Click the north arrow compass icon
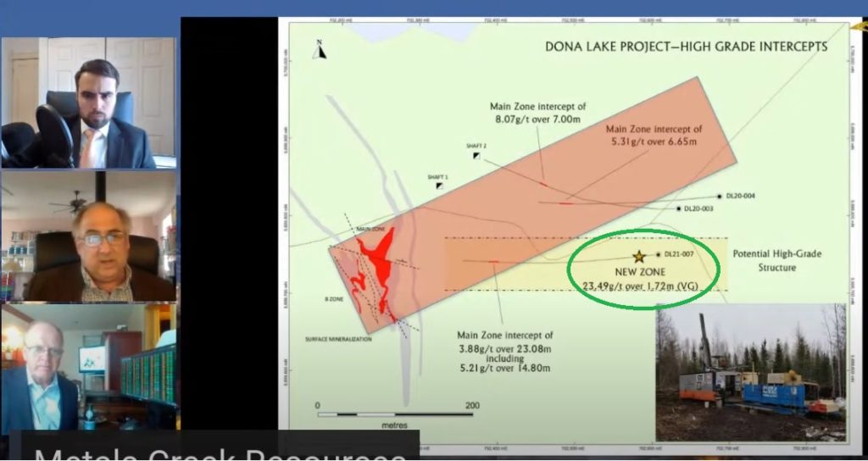The width and height of the screenshot is (868, 461). point(320,50)
